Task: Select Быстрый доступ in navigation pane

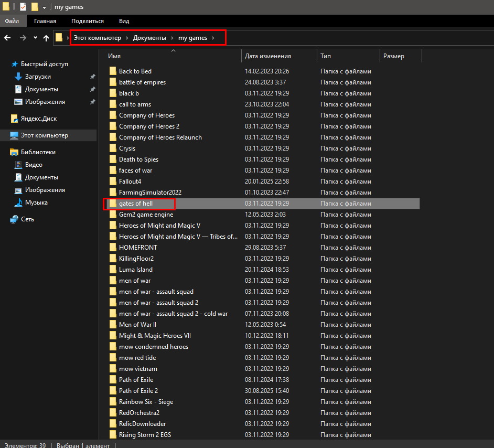Action: [45, 64]
